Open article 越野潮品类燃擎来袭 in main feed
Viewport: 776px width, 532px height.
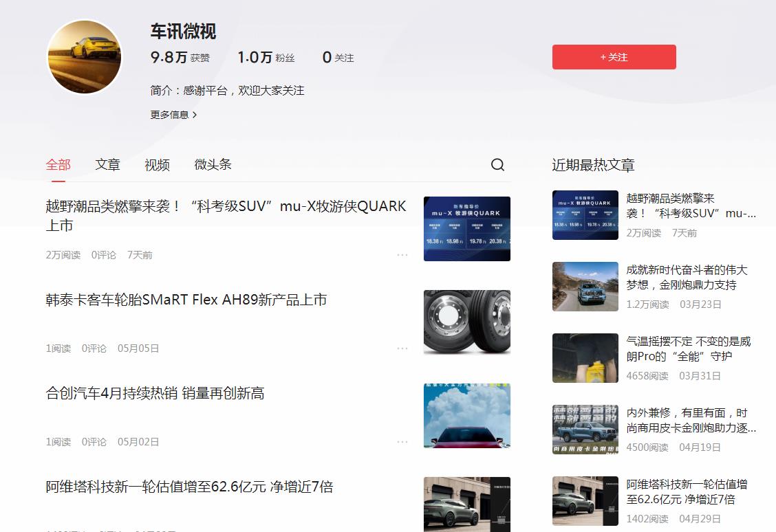click(x=226, y=216)
